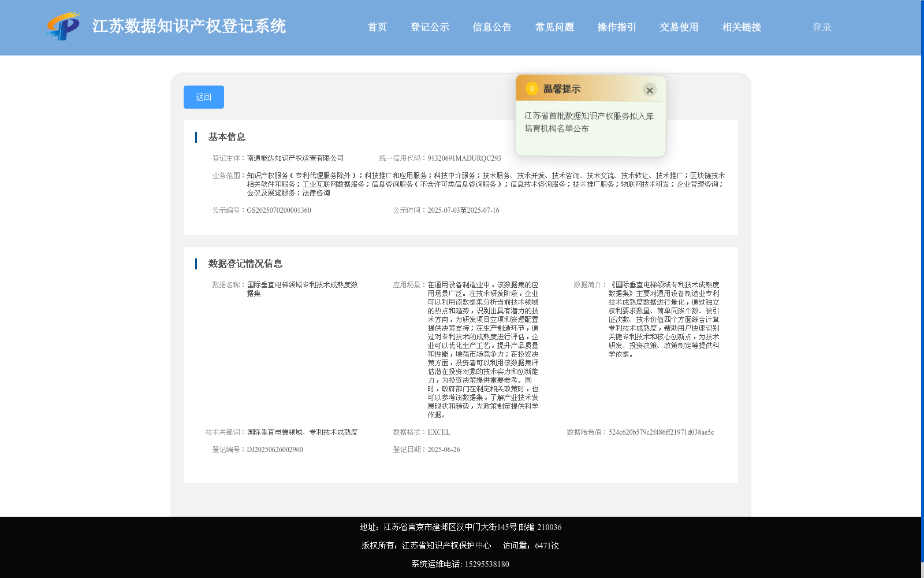Open the 相关链接 menu item
Screen dimensions: 924x578
pyautogui.click(x=742, y=27)
